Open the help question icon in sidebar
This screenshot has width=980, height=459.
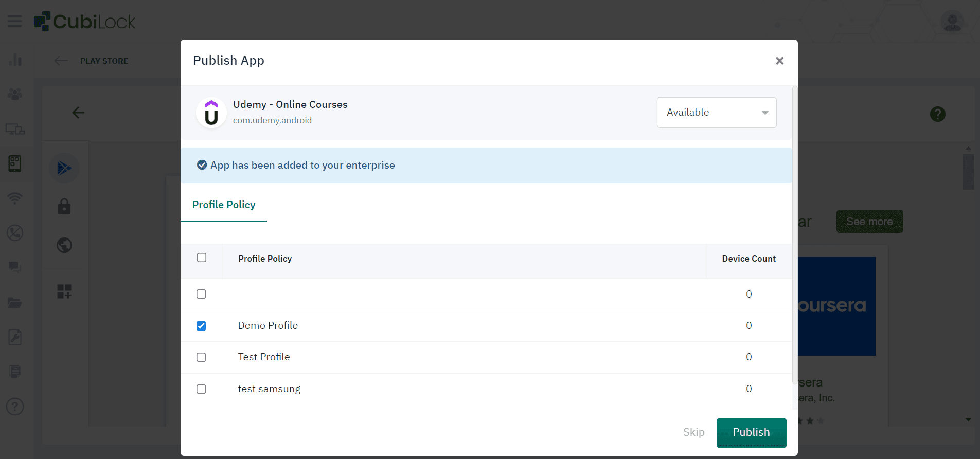15,407
